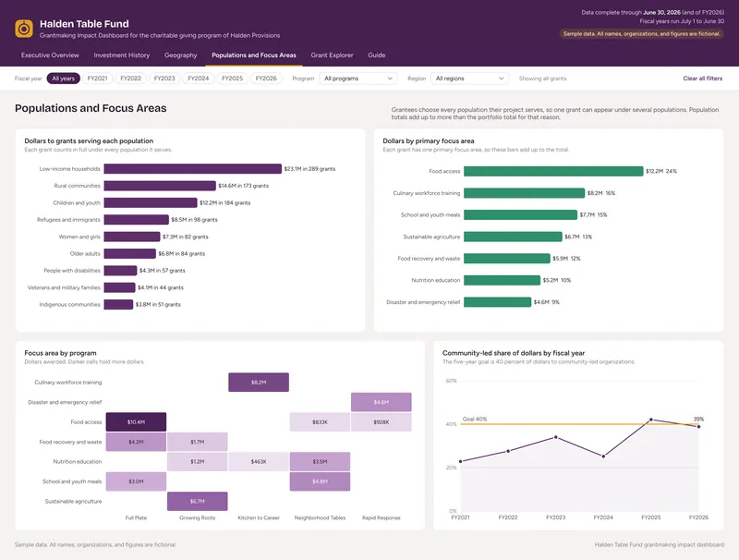Viewport: 739px width, 560px height.
Task: Click the $463K heatmap cell
Action: (259, 461)
